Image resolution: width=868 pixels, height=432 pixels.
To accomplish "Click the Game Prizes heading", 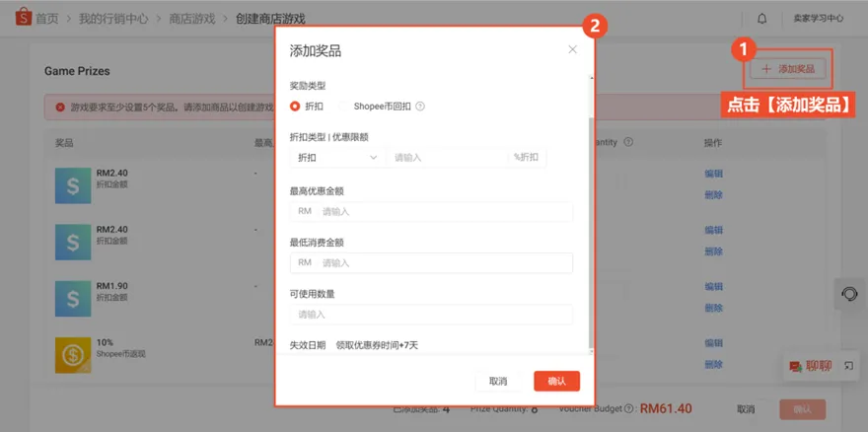I will click(77, 71).
